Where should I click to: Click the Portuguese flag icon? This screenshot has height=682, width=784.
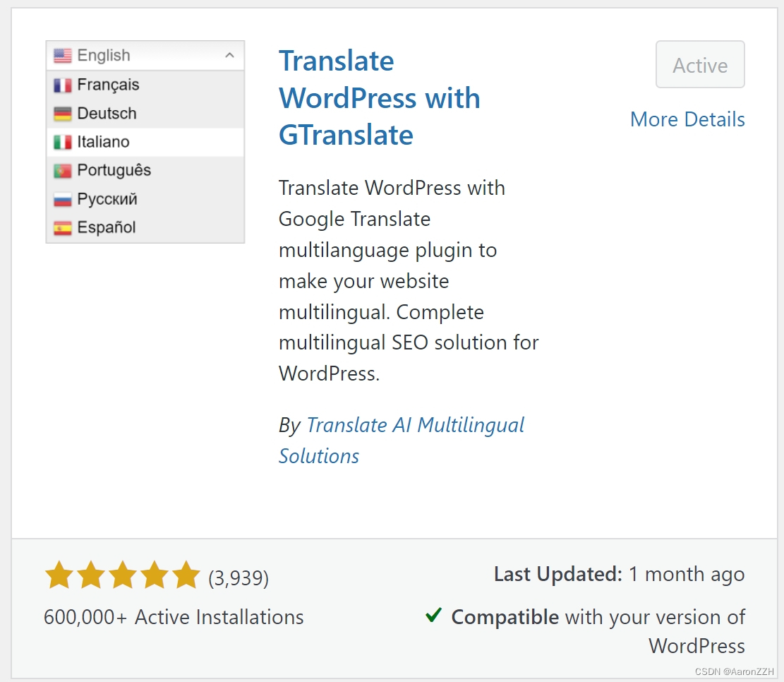coord(63,171)
